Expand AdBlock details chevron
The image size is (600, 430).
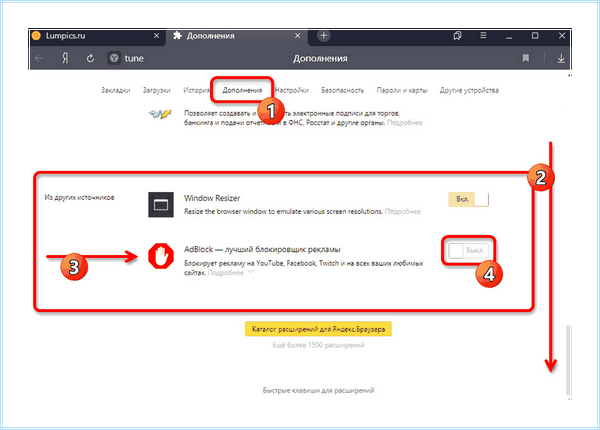251,272
